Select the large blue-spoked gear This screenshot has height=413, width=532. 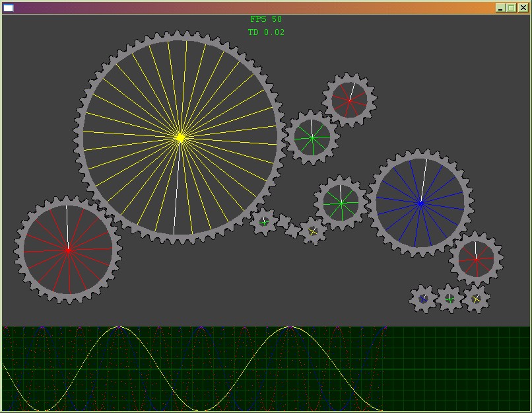pos(420,203)
